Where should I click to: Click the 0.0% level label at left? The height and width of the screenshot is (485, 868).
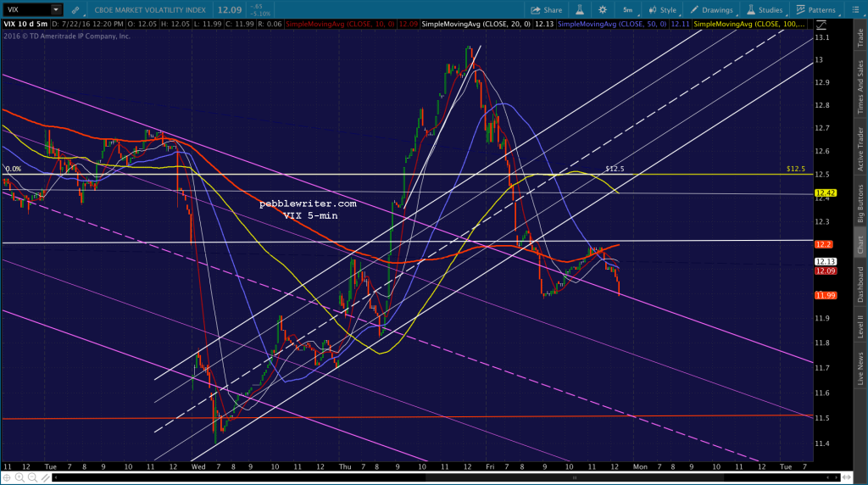tap(14, 169)
